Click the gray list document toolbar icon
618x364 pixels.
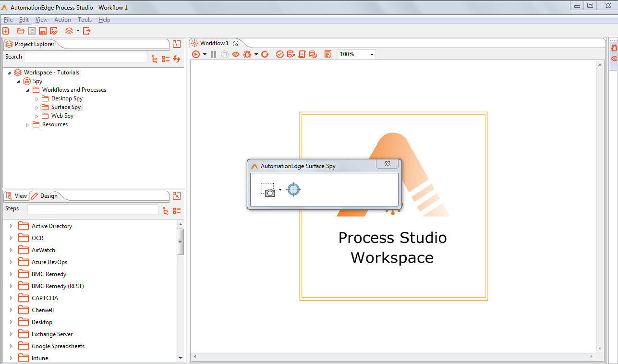pyautogui.click(x=31, y=31)
